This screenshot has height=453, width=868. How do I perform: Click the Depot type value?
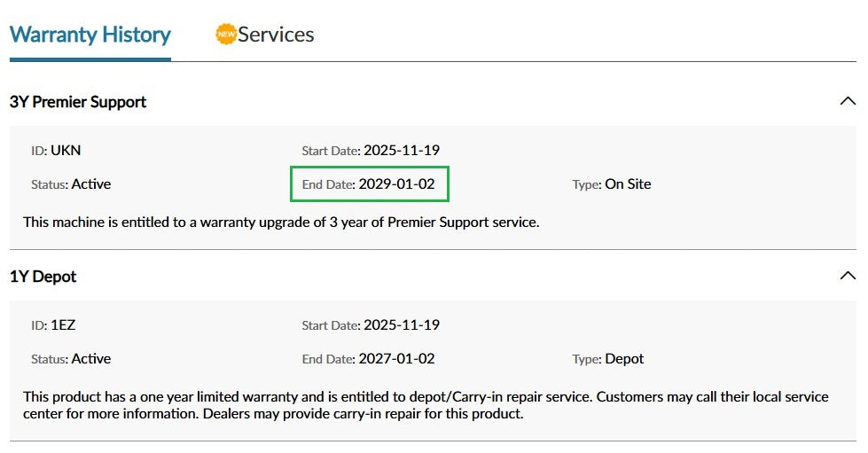pyautogui.click(x=624, y=359)
